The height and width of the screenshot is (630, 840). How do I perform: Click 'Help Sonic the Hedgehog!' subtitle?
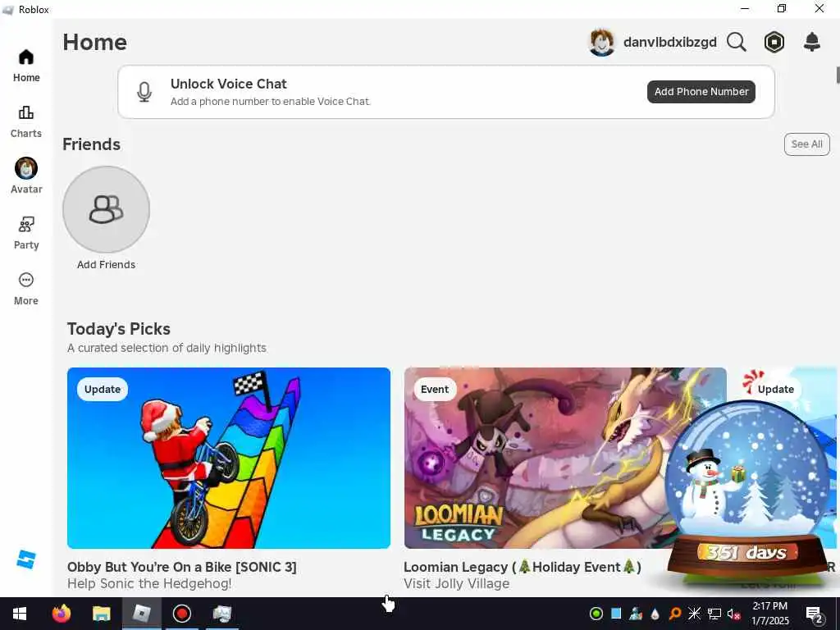click(149, 583)
